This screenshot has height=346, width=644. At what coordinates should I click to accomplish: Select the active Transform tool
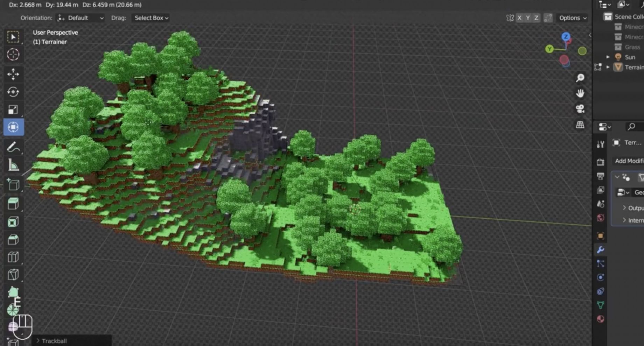(x=13, y=127)
